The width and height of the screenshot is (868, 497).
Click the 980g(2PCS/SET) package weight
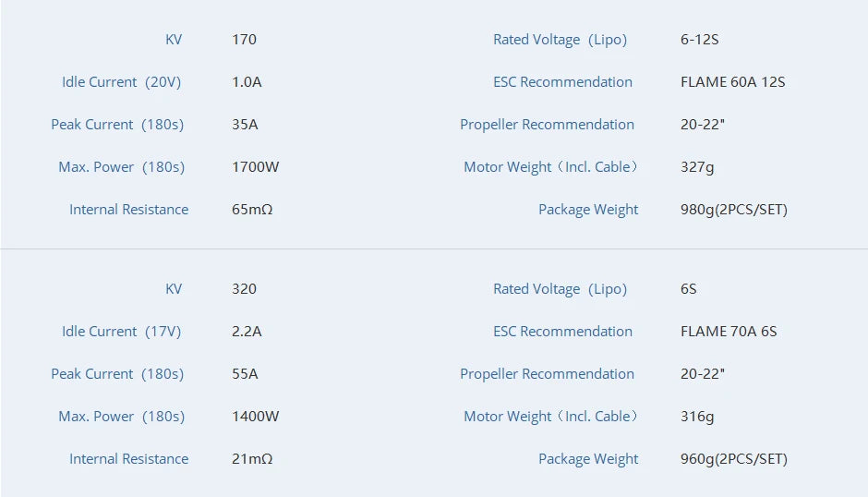733,210
